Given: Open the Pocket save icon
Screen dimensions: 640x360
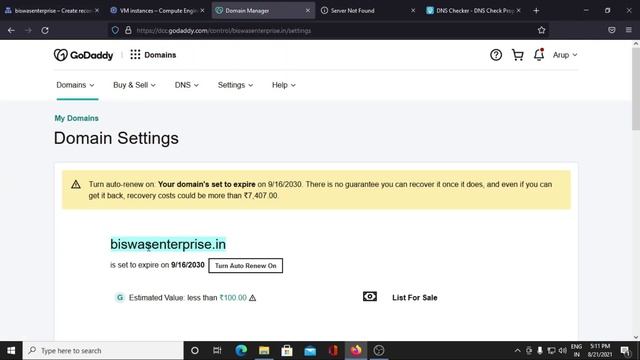Looking at the screenshot, I should (611, 30).
